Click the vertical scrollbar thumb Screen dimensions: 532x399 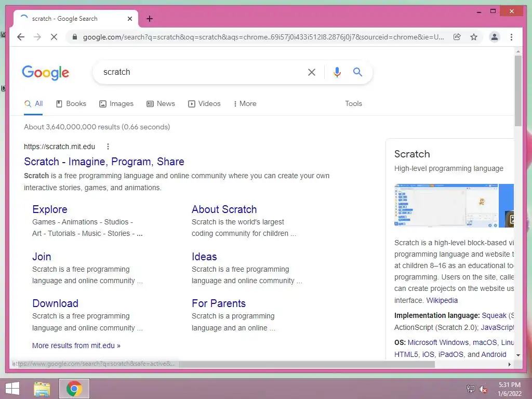tap(518, 90)
